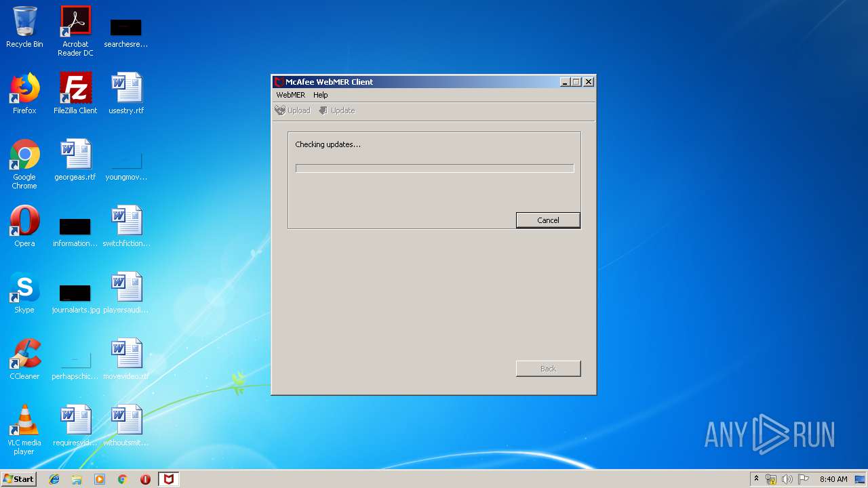
Task: Show hidden system tray icons
Action: click(756, 479)
